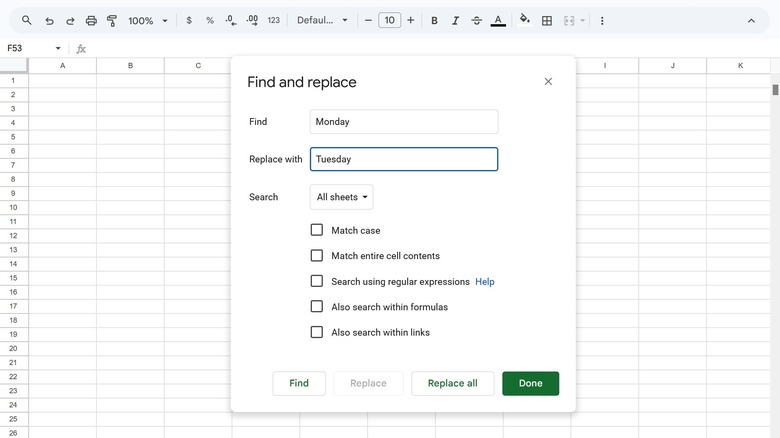This screenshot has width=780, height=438.
Task: Enable Match entire cell contents checkbox
Action: coord(317,255)
